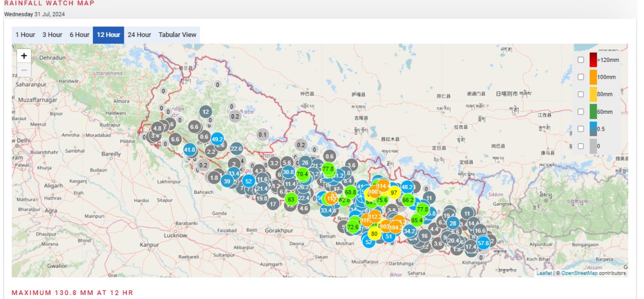Open the Leaflet attribution link
Viewport: 644px width, 299px height.
(x=544, y=273)
